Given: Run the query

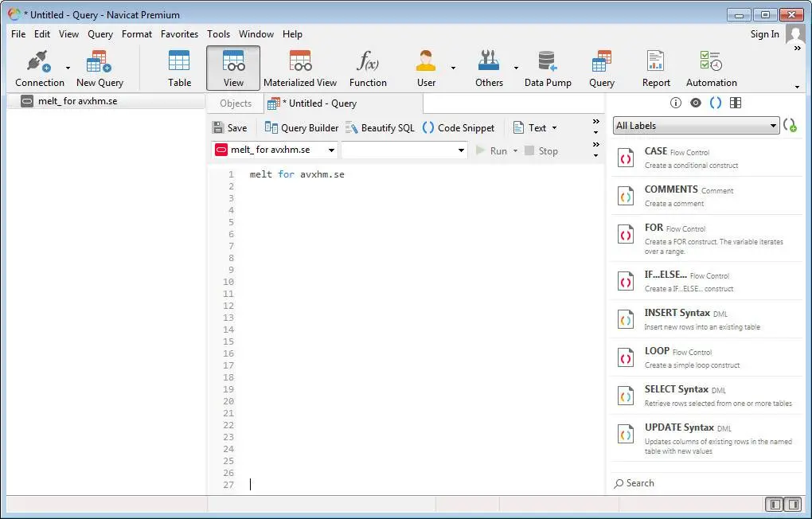Looking at the screenshot, I should click(x=491, y=150).
